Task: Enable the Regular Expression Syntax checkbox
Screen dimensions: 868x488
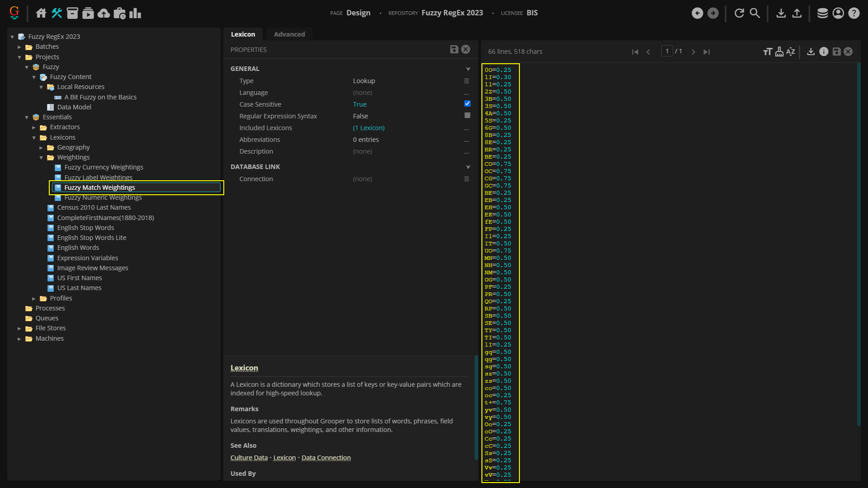Action: coord(467,116)
